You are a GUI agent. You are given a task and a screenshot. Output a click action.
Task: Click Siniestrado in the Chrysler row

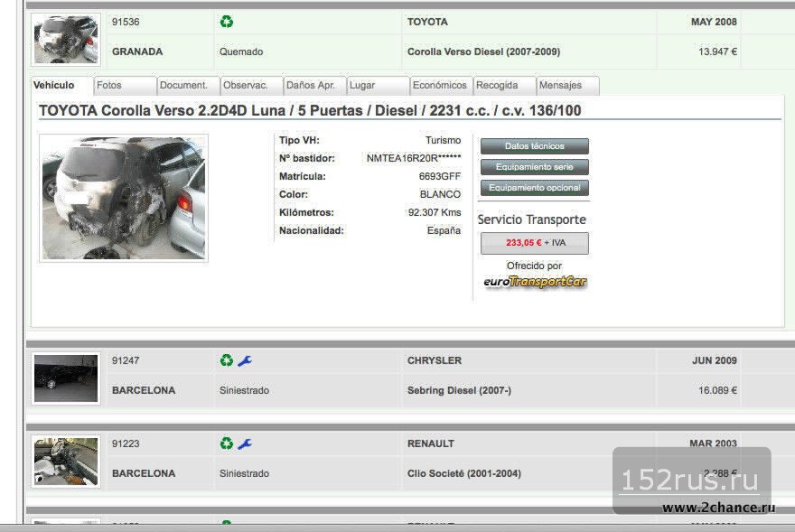245,390
